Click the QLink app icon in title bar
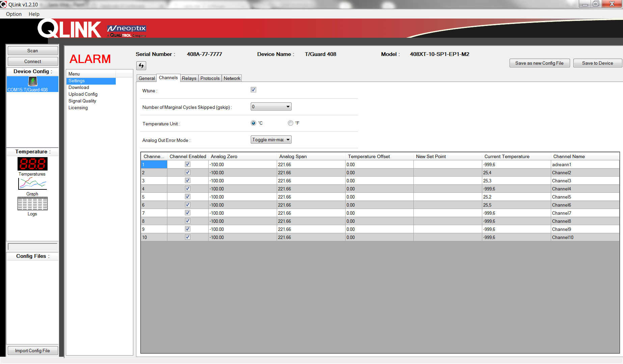Screen dimensions: 623x364 pos(4,4)
